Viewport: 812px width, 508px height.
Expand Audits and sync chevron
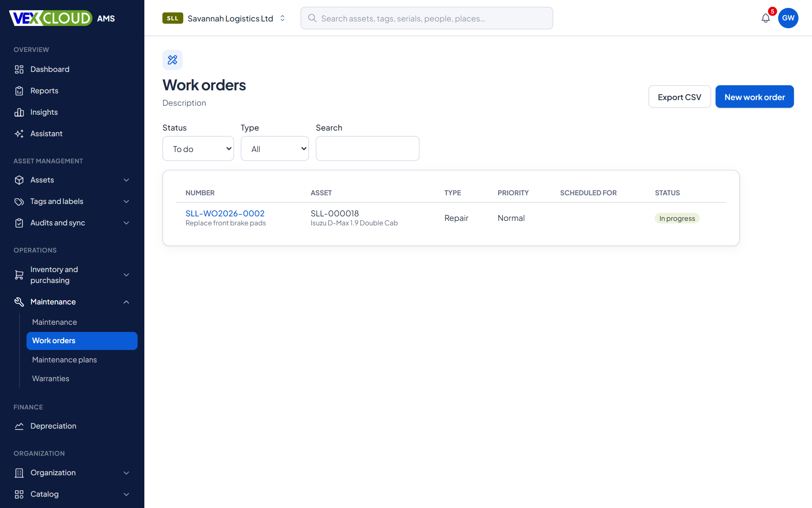pos(126,223)
